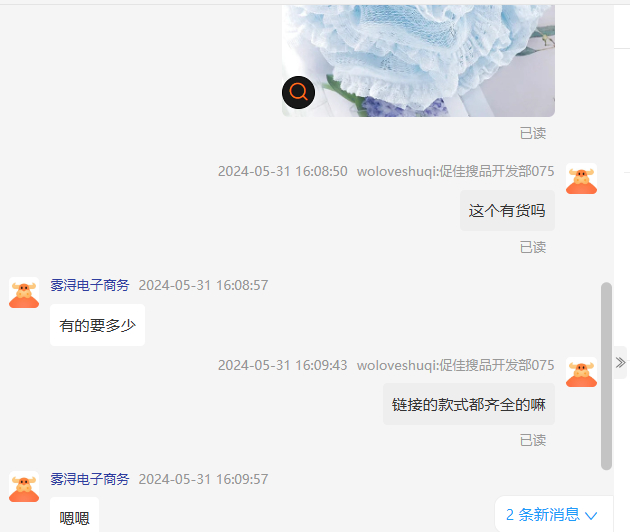Click 已读 status under the product image

click(533, 133)
